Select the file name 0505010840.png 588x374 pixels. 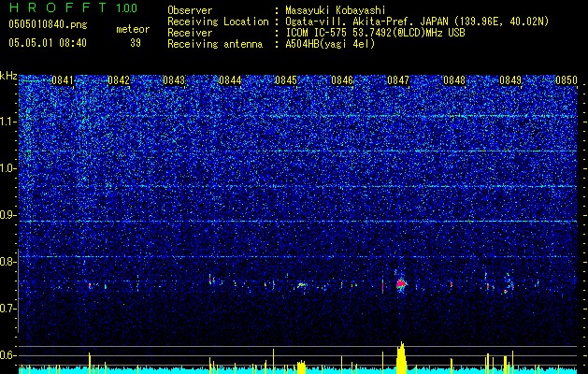(x=48, y=24)
